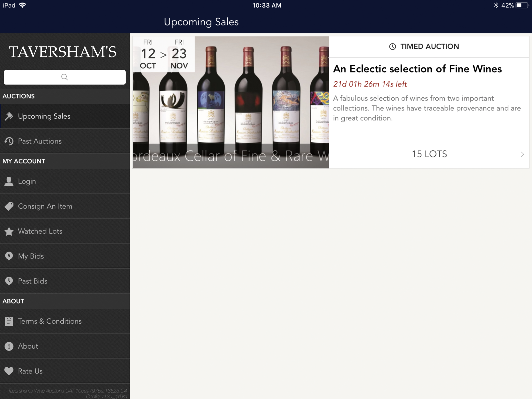Click the gavel icon beside Upcoming Sales

click(x=9, y=116)
